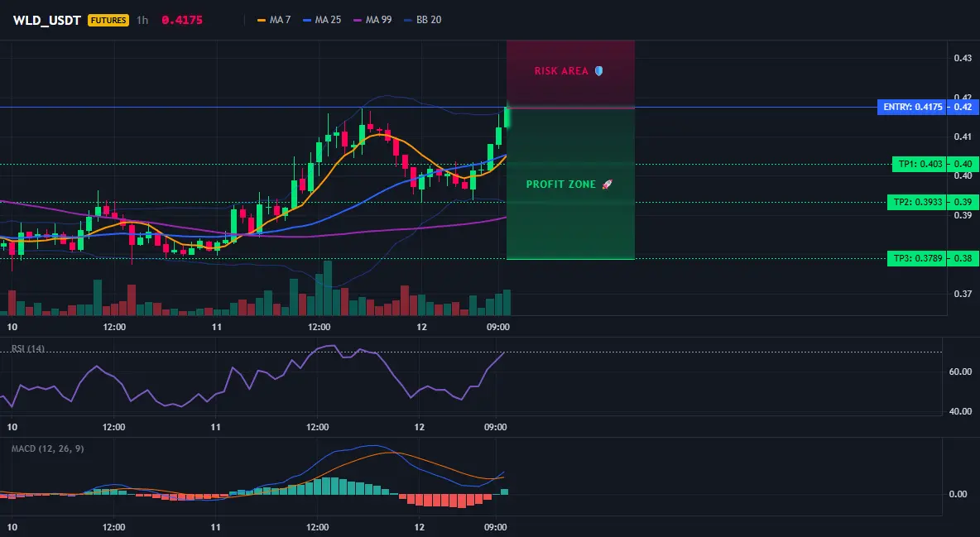Click the 0.41 price axis label
Image resolution: width=980 pixels, height=537 pixels.
point(963,137)
